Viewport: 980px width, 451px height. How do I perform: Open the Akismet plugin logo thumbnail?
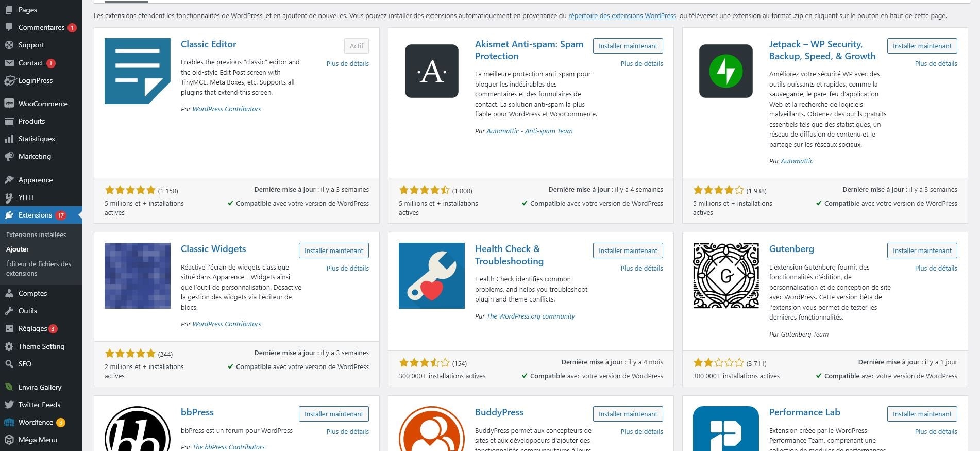pyautogui.click(x=432, y=71)
